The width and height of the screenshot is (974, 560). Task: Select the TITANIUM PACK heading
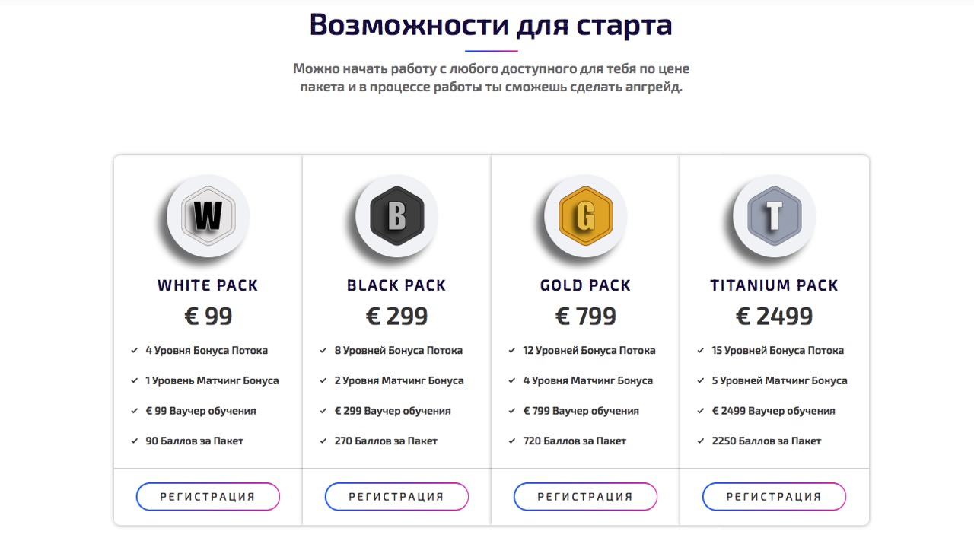[774, 285]
